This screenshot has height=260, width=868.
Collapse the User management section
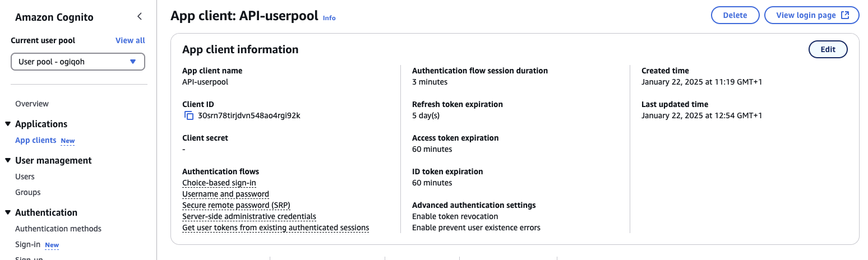[8, 160]
